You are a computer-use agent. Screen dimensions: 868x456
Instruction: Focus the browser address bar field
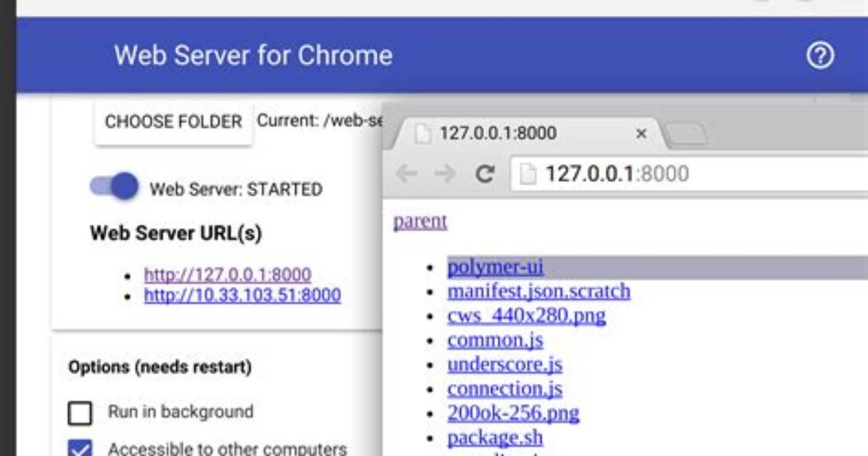click(689, 174)
